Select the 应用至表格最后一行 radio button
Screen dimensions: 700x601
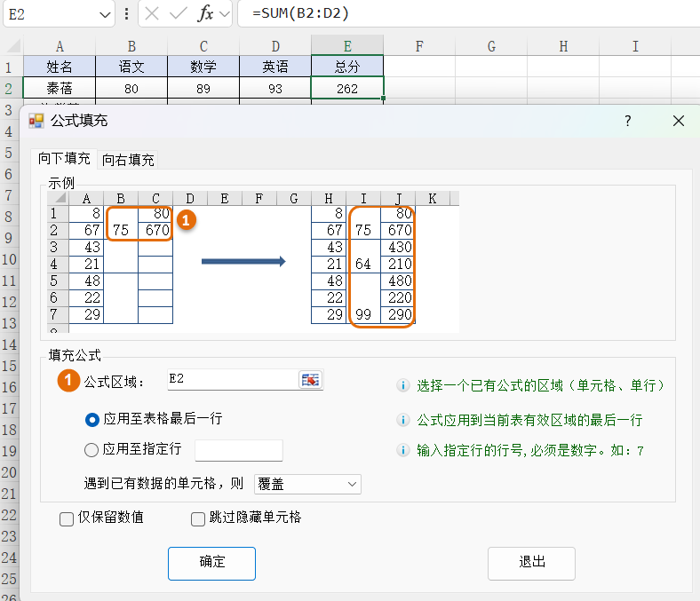click(91, 420)
